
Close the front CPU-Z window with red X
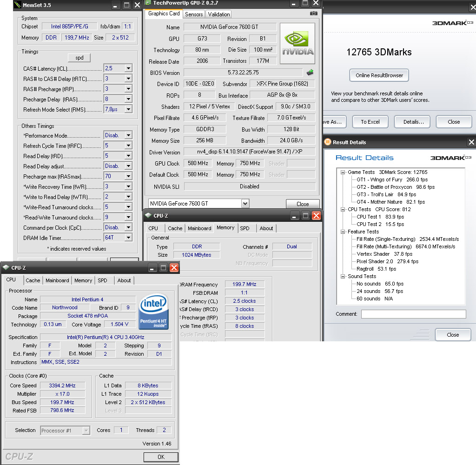[174, 267]
